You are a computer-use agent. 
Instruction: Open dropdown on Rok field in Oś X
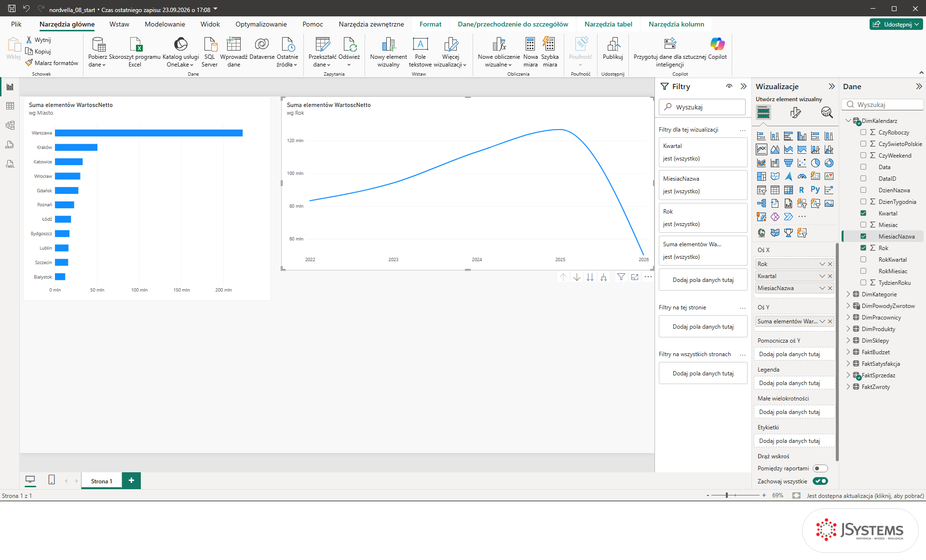(x=822, y=264)
